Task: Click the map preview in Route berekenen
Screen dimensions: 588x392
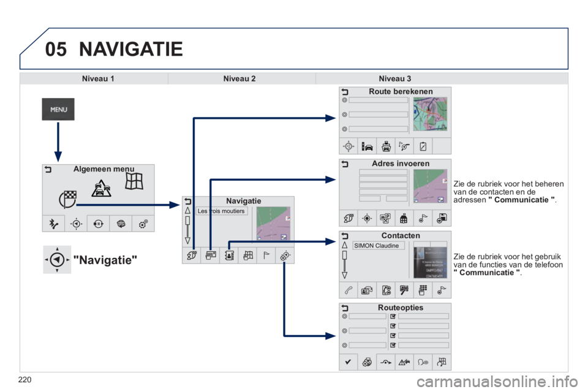Action: (x=430, y=114)
